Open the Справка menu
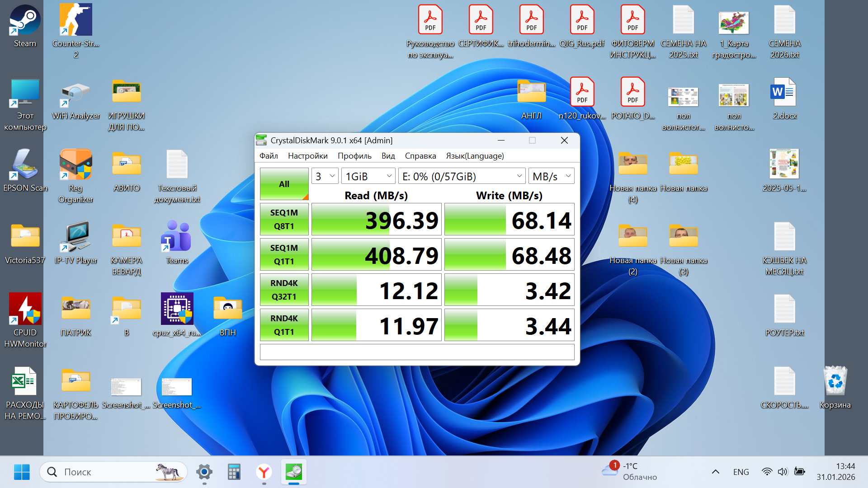Viewport: 868px width, 488px height. (x=420, y=156)
